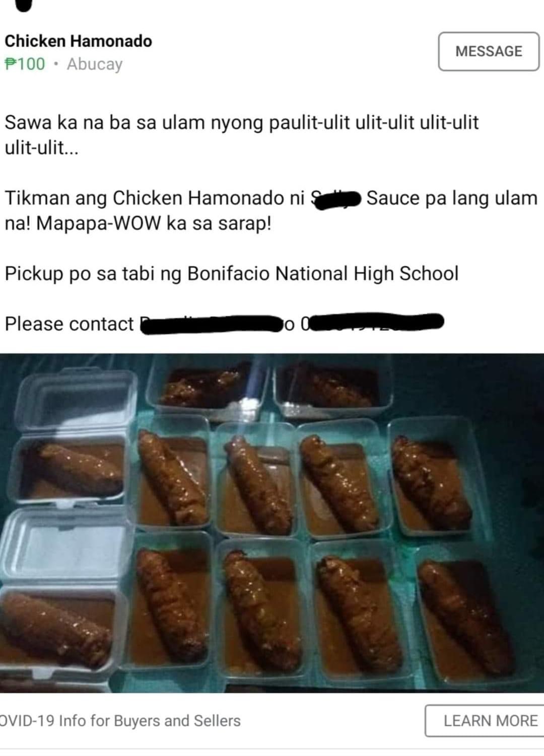This screenshot has height=756, width=544.
Task: Tap the redacted contact name after 'Please contact'
Action: 212,324
